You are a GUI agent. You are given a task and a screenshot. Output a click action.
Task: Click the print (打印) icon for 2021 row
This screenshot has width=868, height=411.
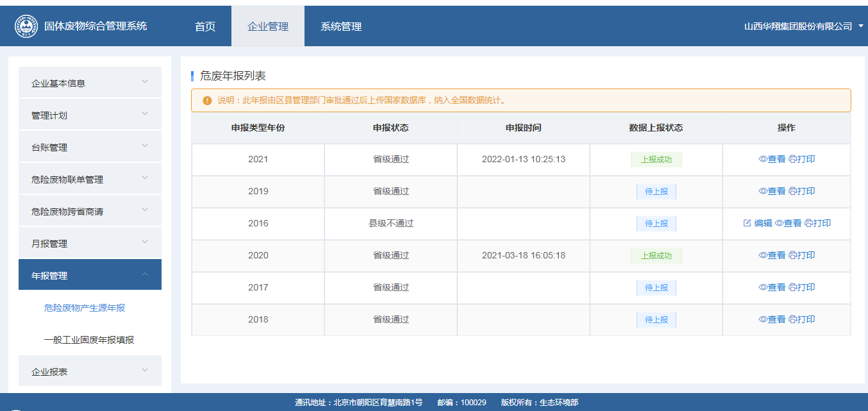coord(792,159)
